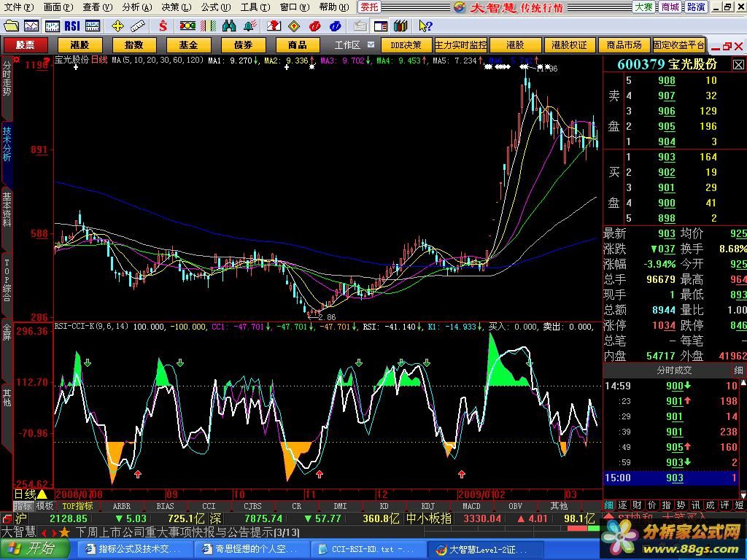
Task: Click the red dollar sign icon
Action: (x=163, y=26)
